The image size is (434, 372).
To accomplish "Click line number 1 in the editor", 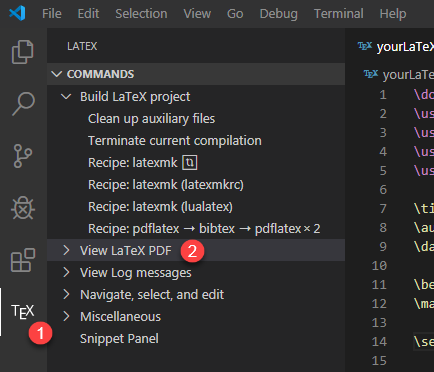I will (383, 95).
